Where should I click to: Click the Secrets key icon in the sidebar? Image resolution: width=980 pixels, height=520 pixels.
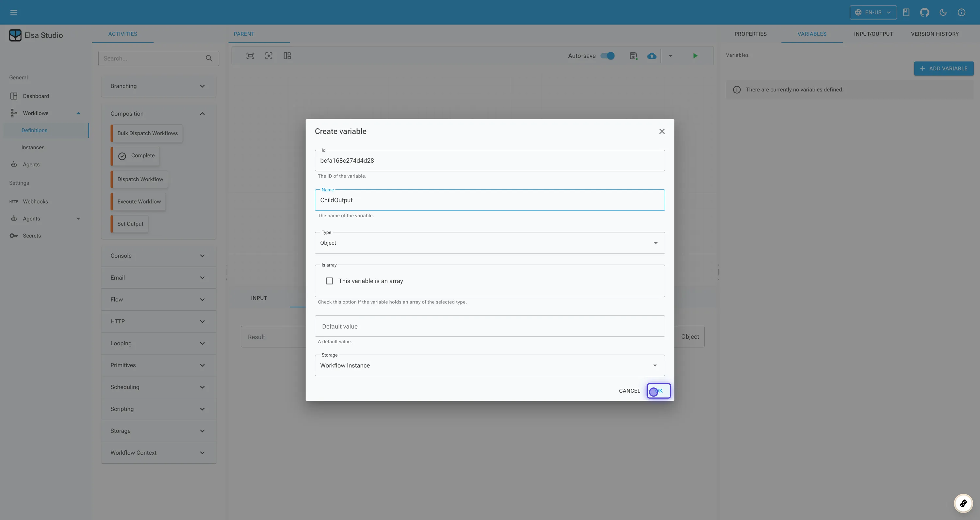tap(14, 236)
